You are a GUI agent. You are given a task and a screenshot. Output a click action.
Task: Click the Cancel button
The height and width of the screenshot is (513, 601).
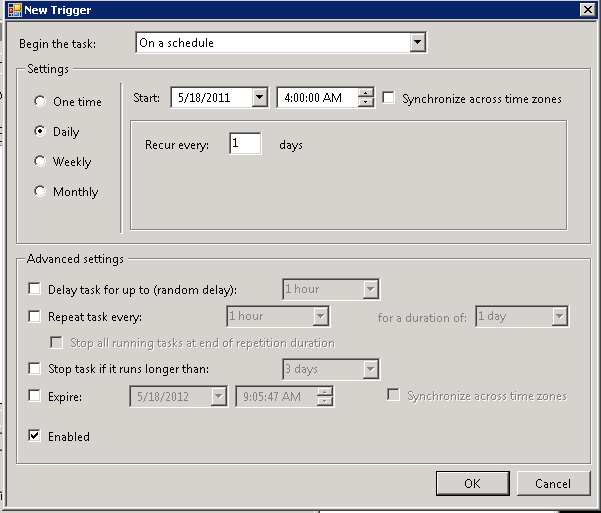pyautogui.click(x=553, y=484)
